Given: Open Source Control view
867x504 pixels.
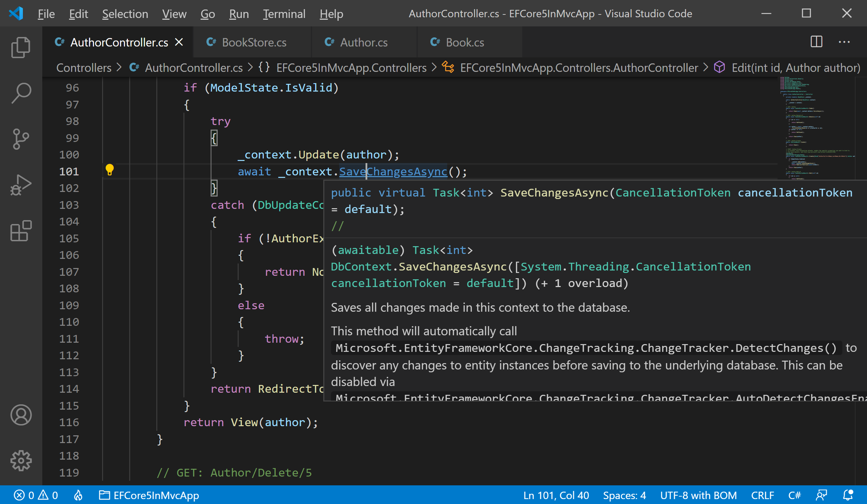Looking at the screenshot, I should (x=21, y=139).
